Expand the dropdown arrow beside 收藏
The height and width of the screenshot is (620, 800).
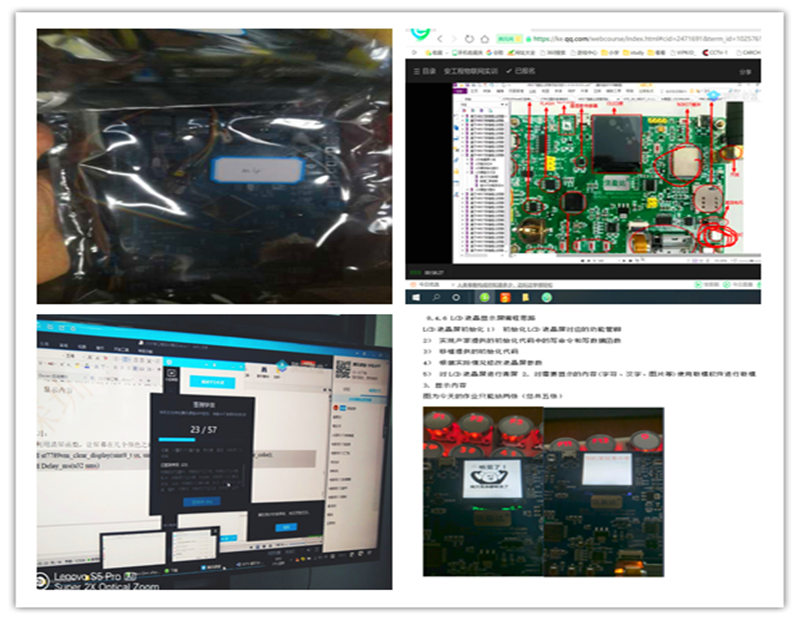click(447, 53)
